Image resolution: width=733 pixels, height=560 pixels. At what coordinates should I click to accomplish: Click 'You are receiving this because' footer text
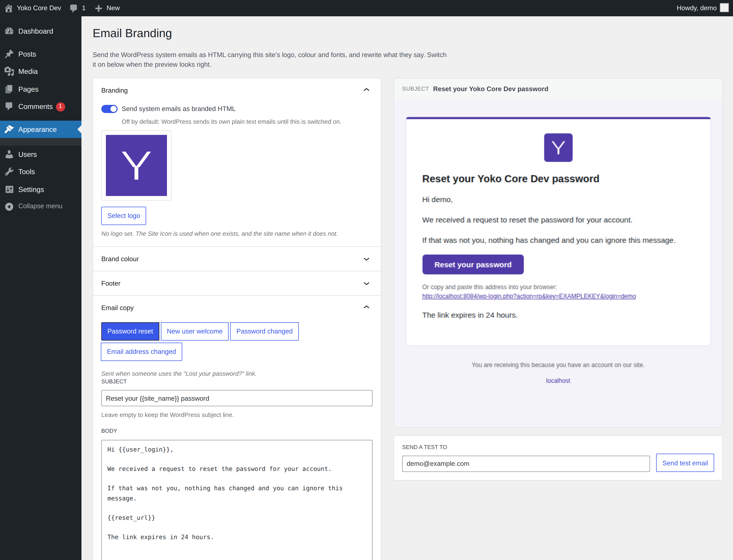(x=558, y=365)
